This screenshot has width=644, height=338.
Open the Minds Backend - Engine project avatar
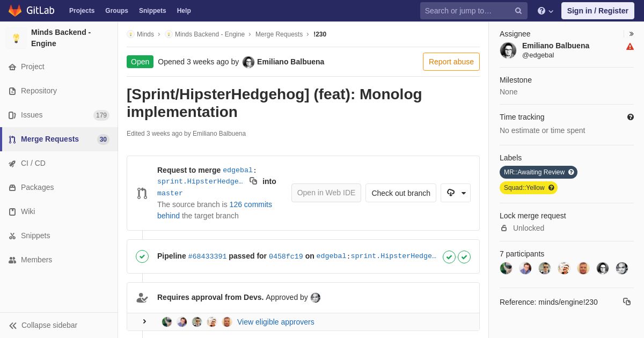click(16, 38)
